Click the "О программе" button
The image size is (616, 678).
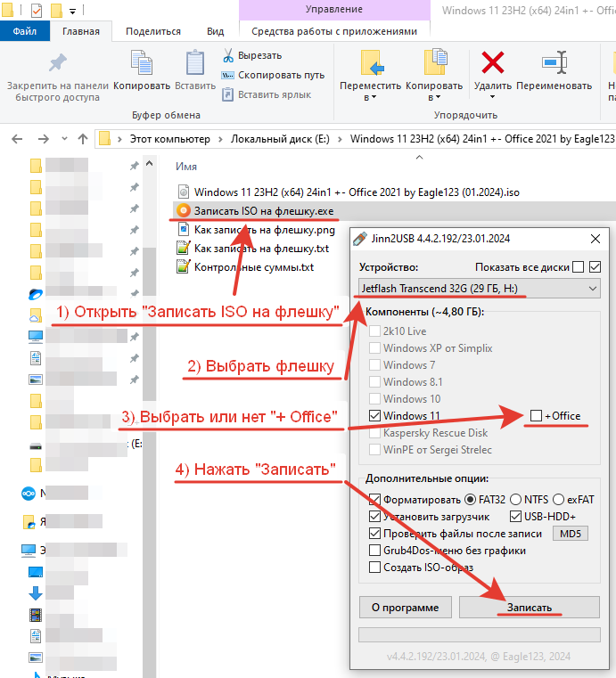pos(406,608)
